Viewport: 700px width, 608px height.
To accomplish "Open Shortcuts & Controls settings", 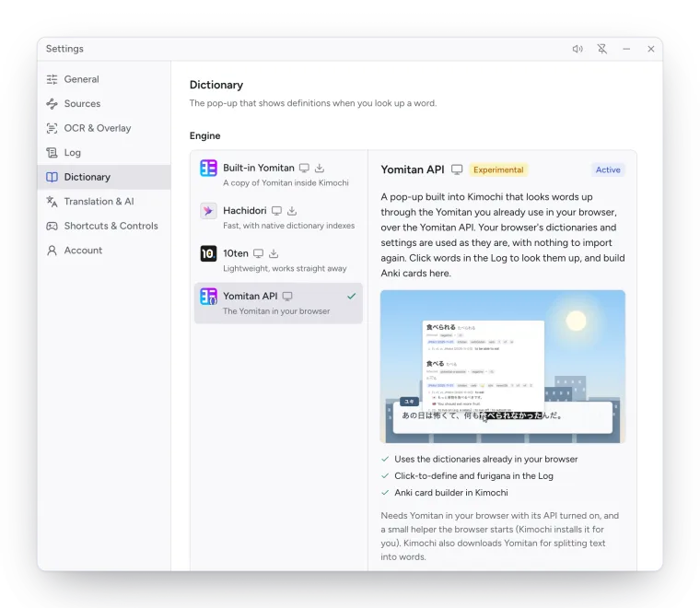I will (104, 226).
